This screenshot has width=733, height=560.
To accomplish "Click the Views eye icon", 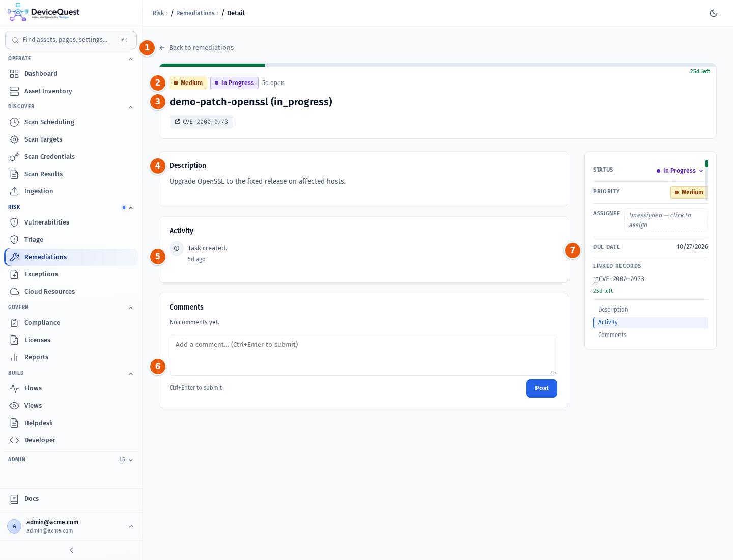I will tap(14, 406).
